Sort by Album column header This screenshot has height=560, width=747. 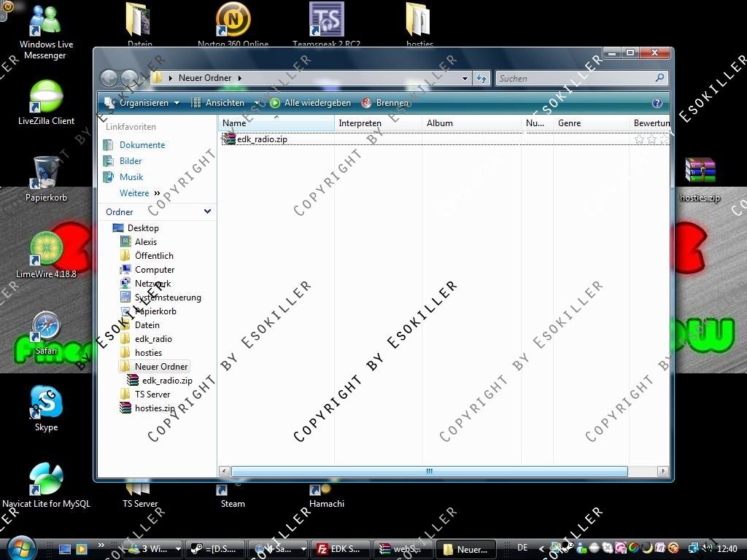pyautogui.click(x=472, y=122)
